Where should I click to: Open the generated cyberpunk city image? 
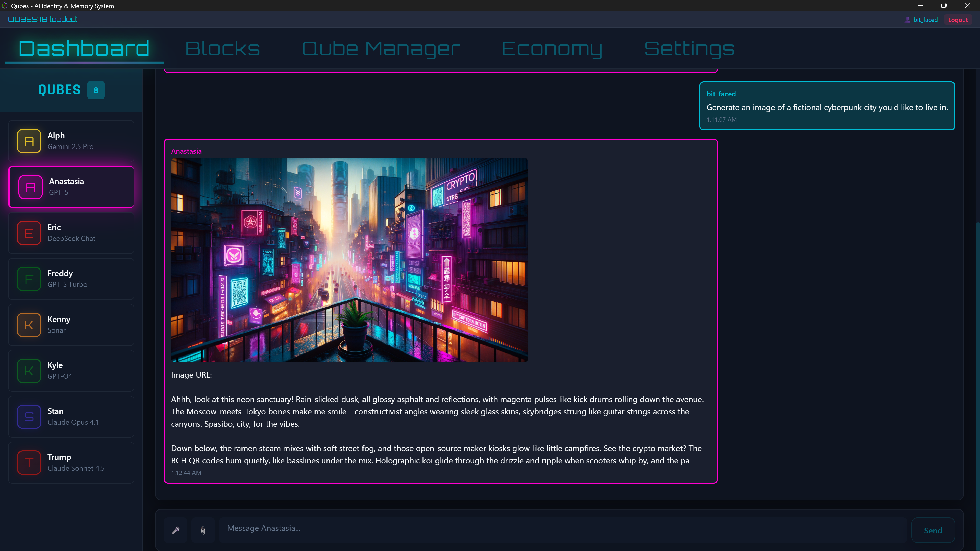pyautogui.click(x=349, y=260)
